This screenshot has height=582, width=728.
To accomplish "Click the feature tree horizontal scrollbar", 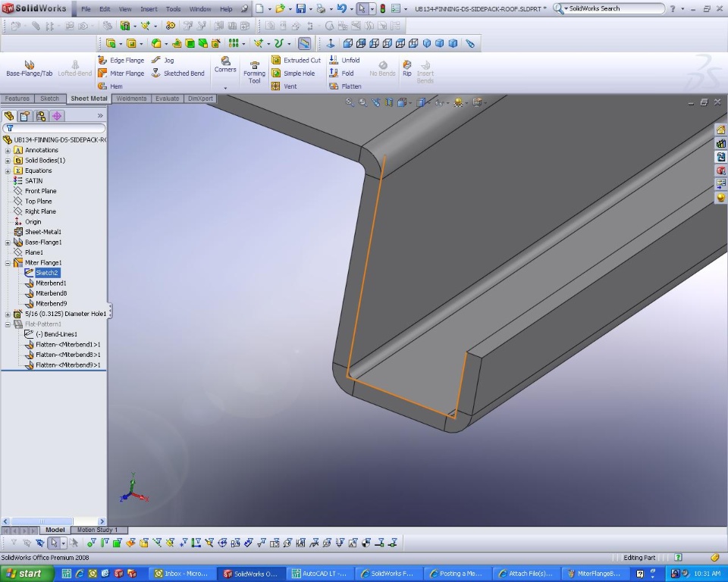I will click(54, 521).
